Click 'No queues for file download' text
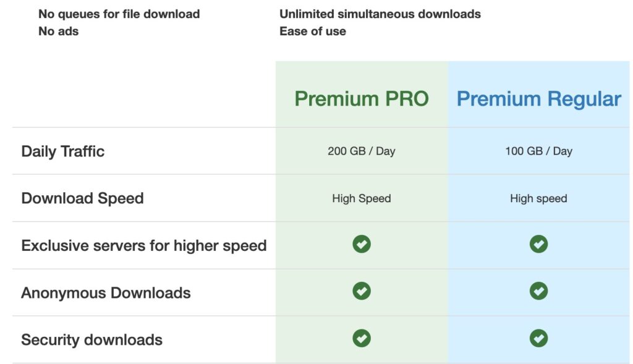This screenshot has height=364, width=633. tap(119, 14)
